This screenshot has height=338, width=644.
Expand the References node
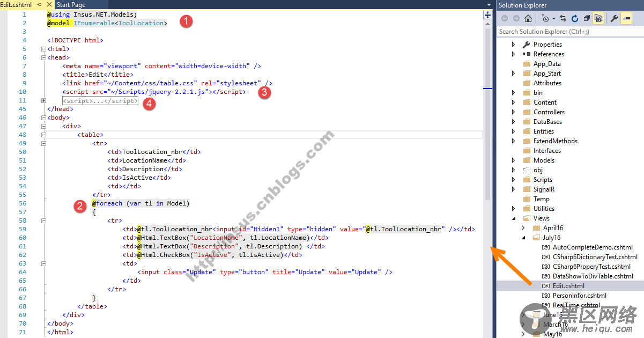pyautogui.click(x=513, y=54)
